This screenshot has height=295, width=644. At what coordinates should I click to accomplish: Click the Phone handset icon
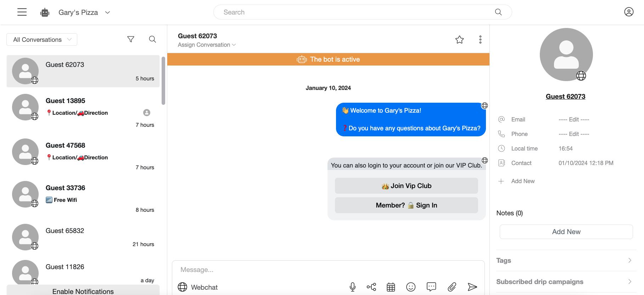coord(502,134)
